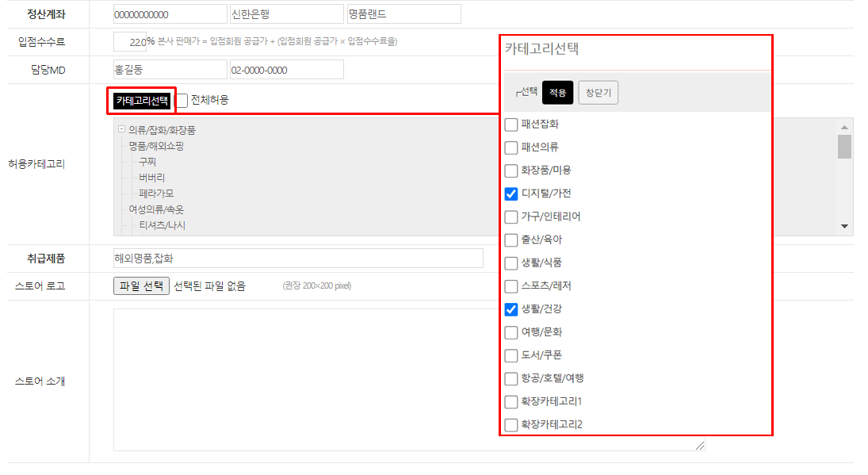Select the 화장품/미용 checkbox
This screenshot has height=475, width=868.
pyautogui.click(x=511, y=170)
